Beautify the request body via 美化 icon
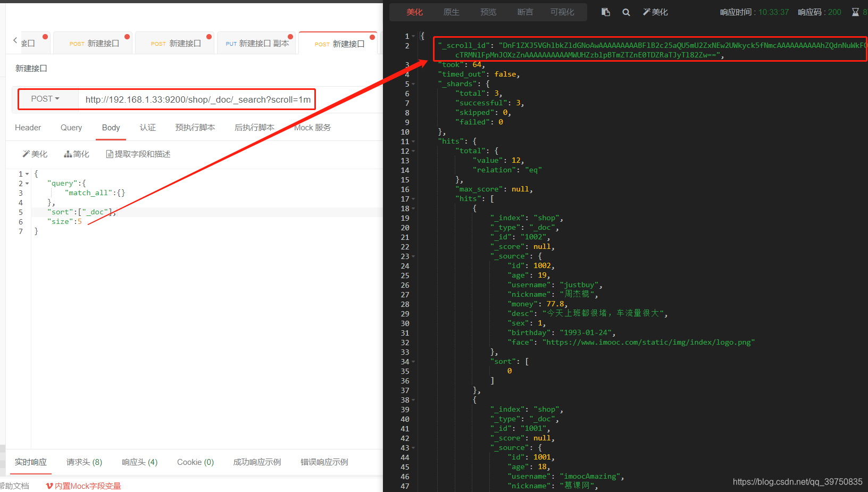868x492 pixels. point(35,154)
